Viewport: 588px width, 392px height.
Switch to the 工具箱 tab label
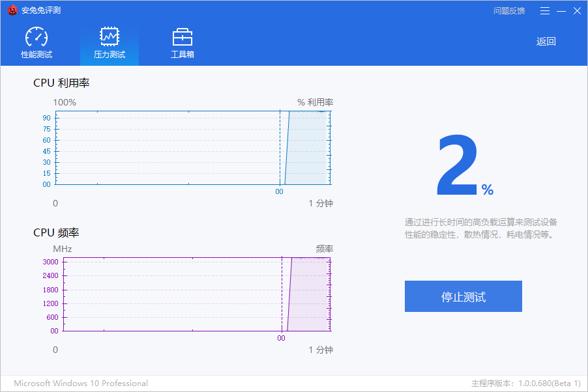click(183, 55)
